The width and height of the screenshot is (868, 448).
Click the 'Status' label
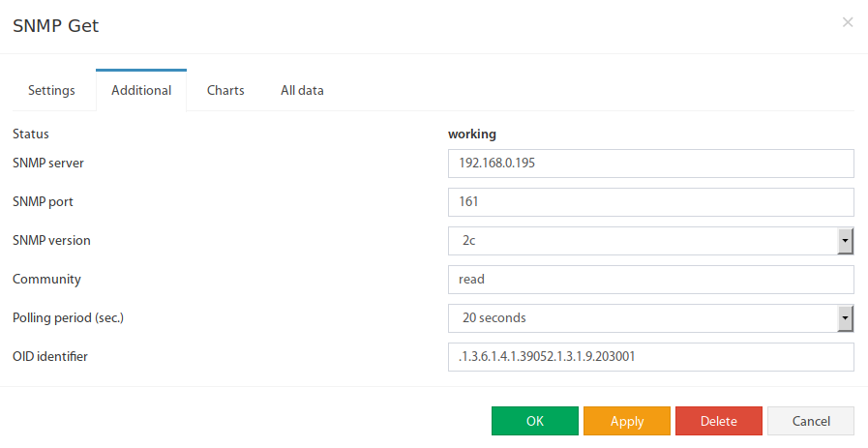30,134
